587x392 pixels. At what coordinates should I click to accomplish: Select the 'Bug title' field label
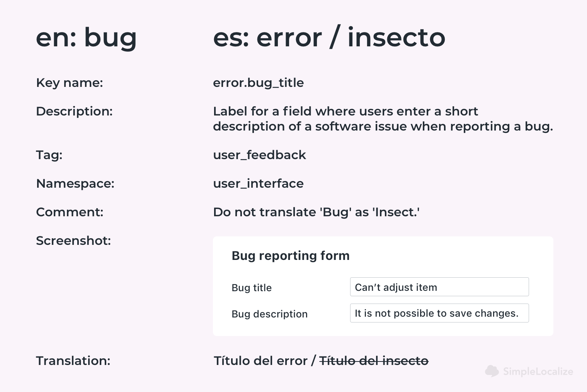pyautogui.click(x=252, y=288)
